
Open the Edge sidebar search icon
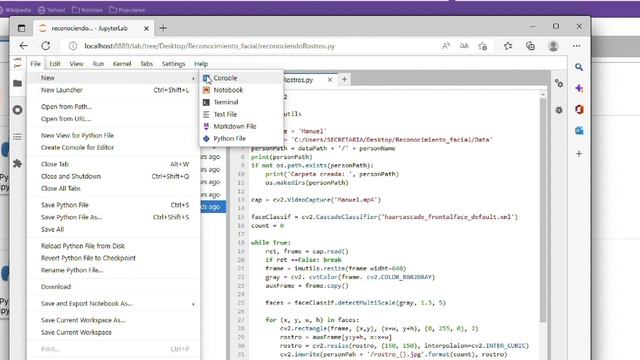[579, 67]
